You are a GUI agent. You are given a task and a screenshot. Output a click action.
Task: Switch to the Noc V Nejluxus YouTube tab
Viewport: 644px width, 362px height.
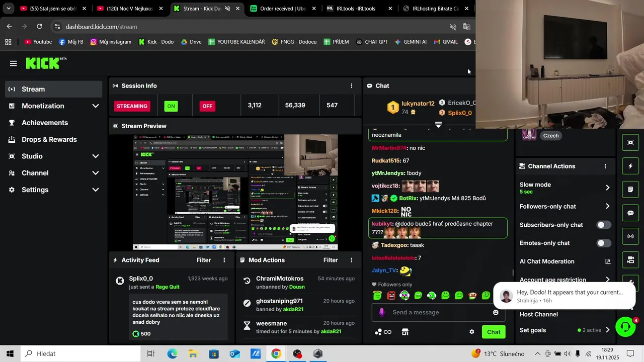pyautogui.click(x=129, y=9)
